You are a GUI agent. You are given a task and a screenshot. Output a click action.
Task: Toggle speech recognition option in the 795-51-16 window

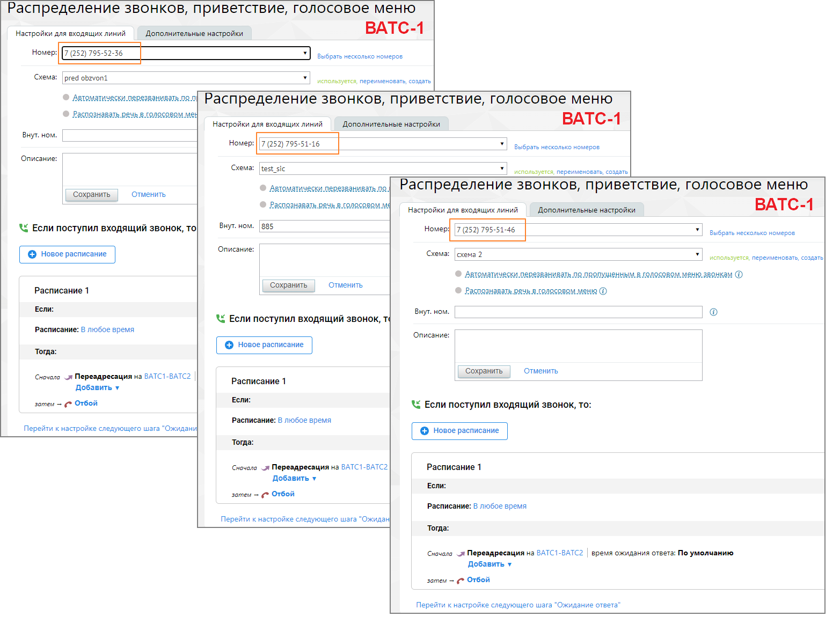263,204
